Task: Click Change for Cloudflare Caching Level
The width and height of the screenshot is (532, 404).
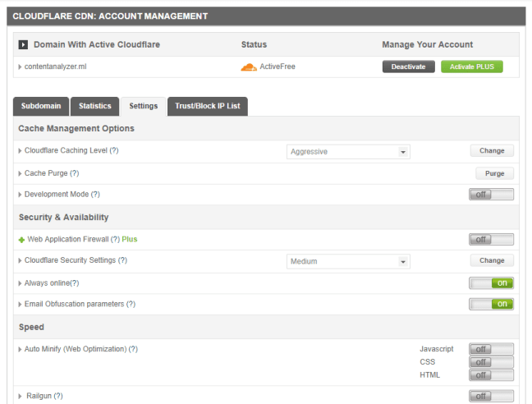Action: tap(492, 150)
